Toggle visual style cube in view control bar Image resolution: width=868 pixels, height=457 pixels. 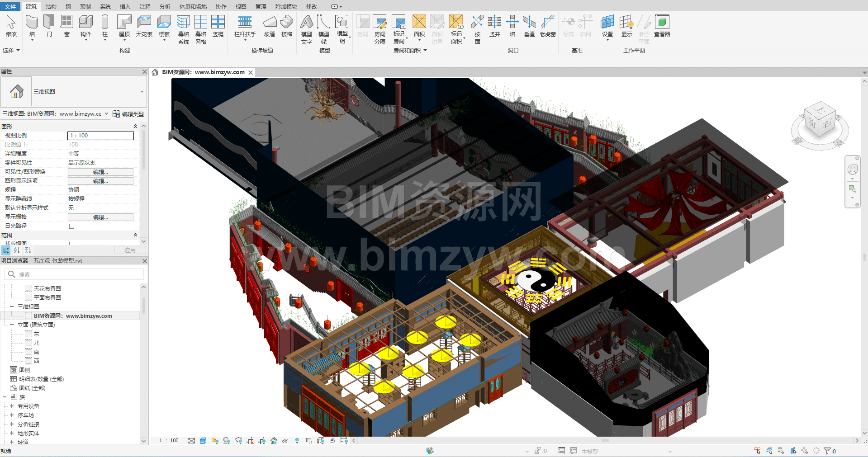203,440
